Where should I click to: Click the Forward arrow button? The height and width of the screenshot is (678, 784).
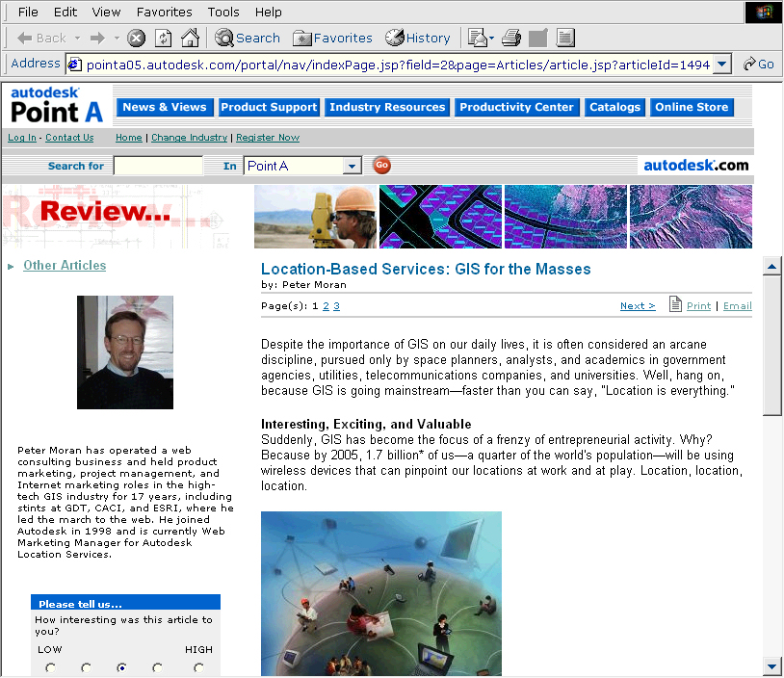97,38
